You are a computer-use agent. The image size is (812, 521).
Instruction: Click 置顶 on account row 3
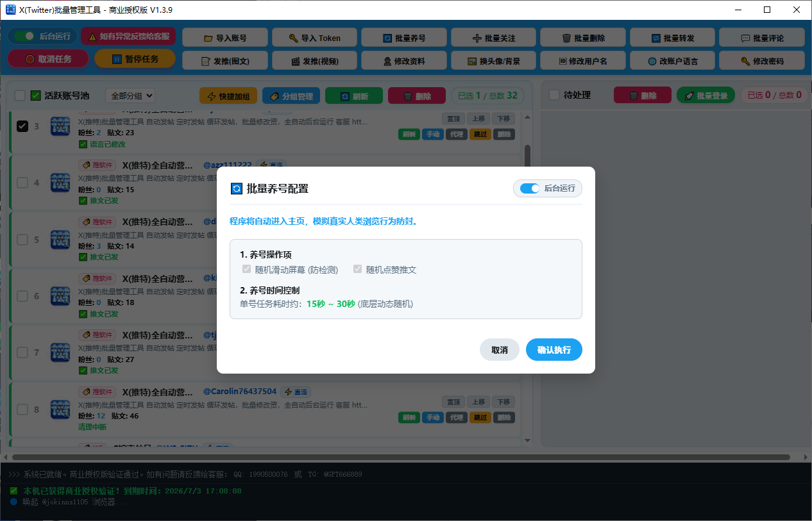(x=453, y=119)
